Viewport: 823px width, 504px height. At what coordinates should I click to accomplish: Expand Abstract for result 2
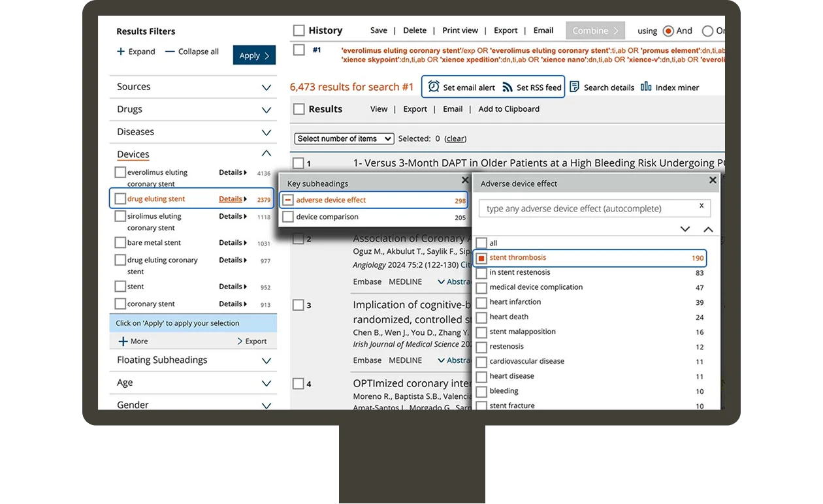(x=455, y=282)
